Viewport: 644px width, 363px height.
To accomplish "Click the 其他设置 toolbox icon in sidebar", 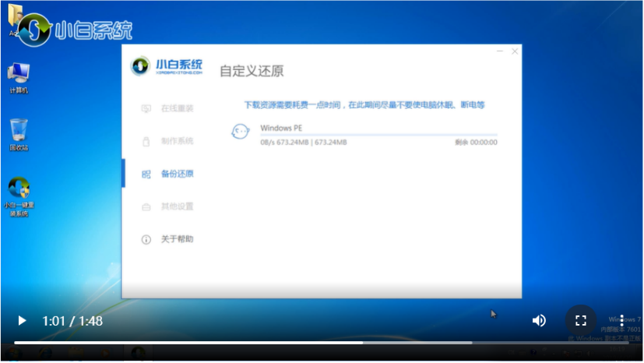I will [146, 207].
